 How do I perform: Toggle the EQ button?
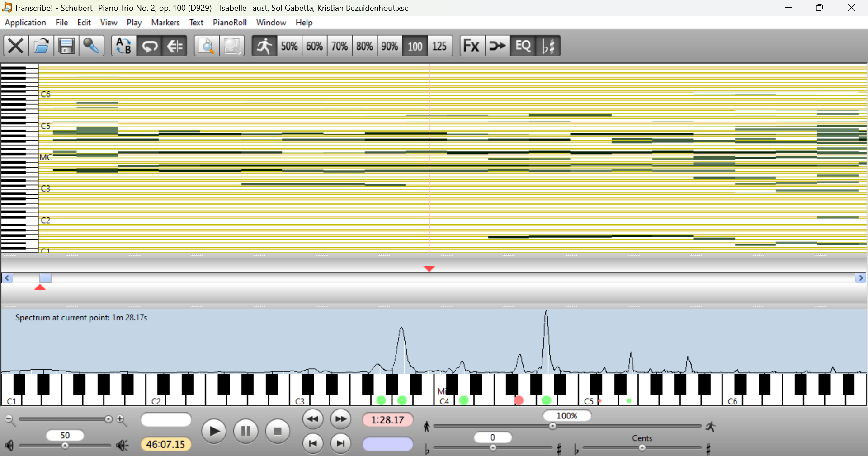[523, 46]
